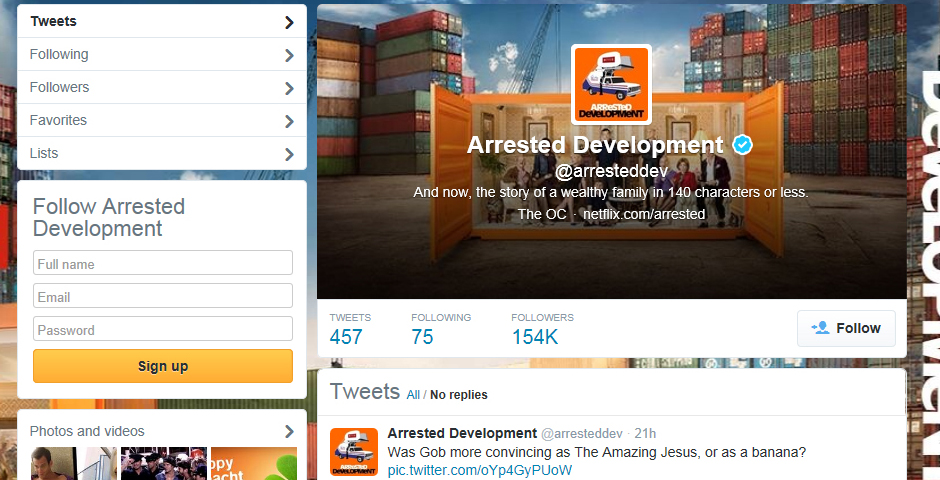Open the Lists section in sidebar
Image resolution: width=940 pixels, height=480 pixels.
[x=162, y=153]
